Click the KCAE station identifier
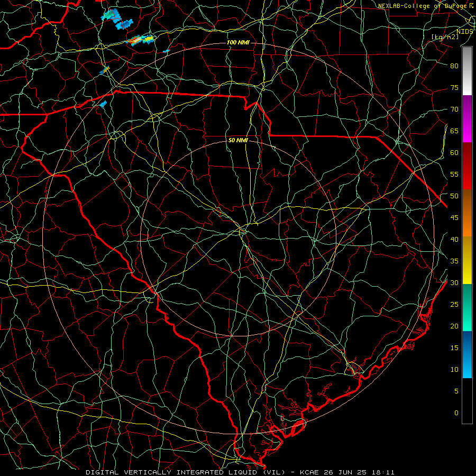This screenshot has height=476, width=476. pyautogui.click(x=309, y=472)
